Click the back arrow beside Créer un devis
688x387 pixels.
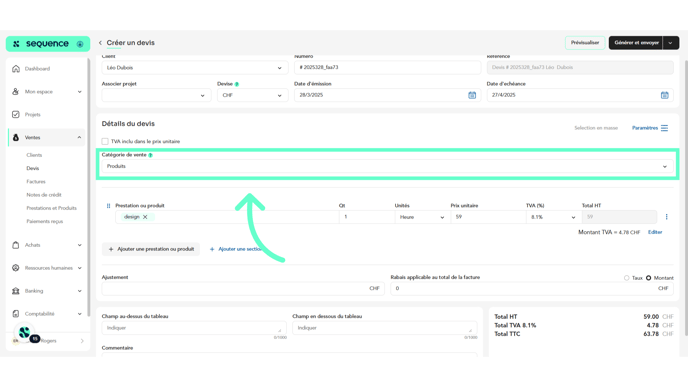(x=100, y=43)
